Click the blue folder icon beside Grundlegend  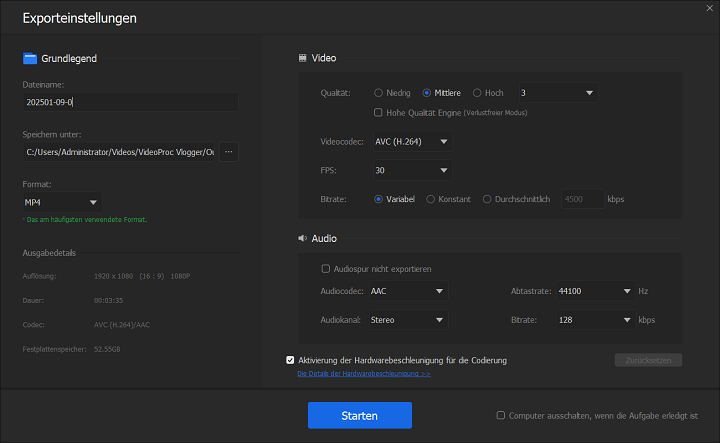click(29, 58)
